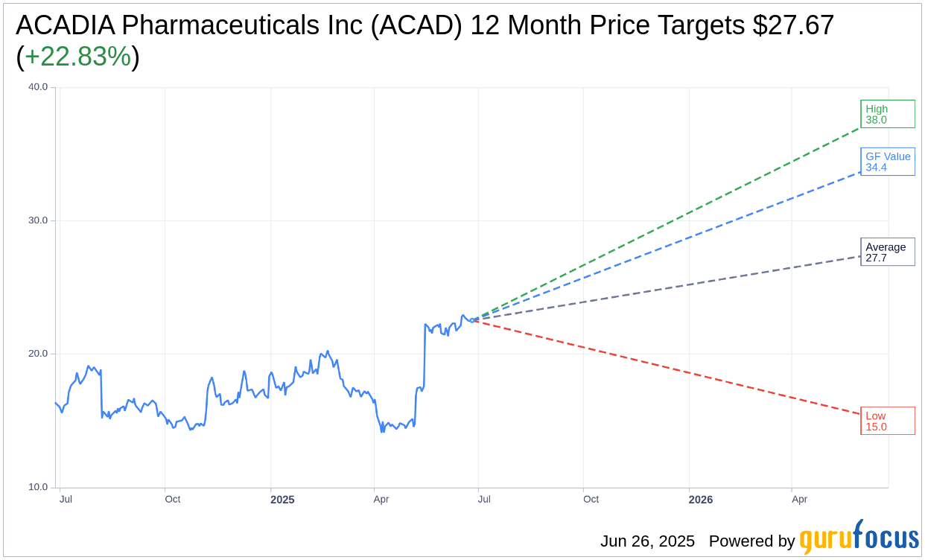Screen dimensions: 925x560
Task: Click the 40.0 y-axis tick label
Action: [x=38, y=87]
